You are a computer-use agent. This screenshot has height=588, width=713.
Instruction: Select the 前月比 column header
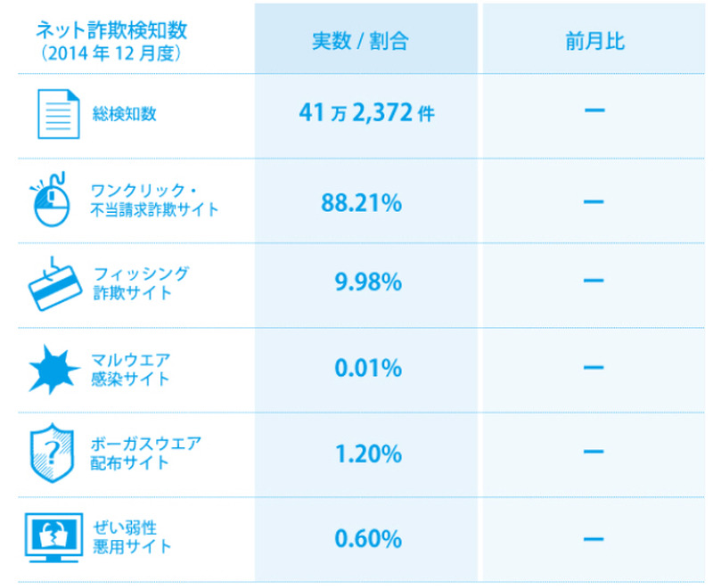click(x=594, y=40)
